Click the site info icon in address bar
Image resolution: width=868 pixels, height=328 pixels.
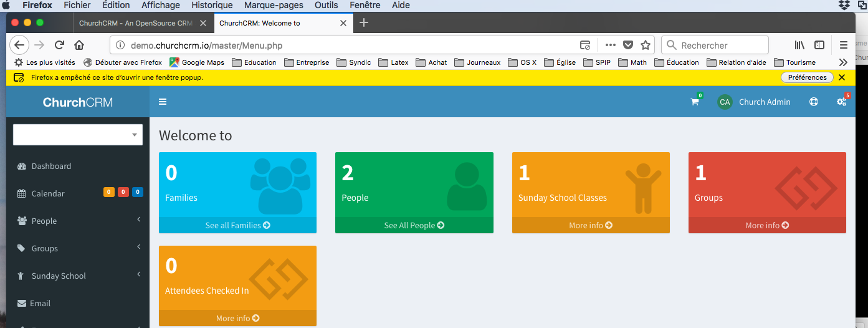[x=120, y=45]
